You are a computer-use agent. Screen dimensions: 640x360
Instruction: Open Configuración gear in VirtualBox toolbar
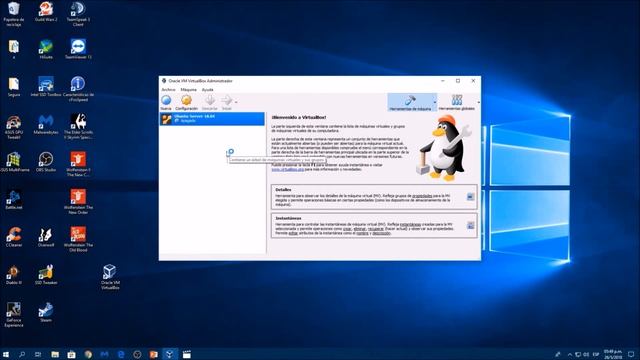(x=187, y=102)
